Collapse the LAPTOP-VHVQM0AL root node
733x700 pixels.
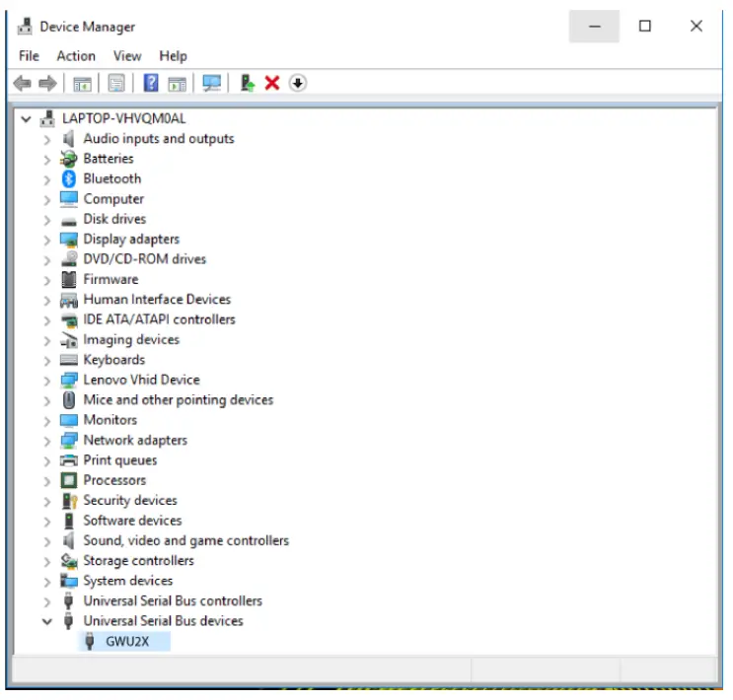click(27, 119)
